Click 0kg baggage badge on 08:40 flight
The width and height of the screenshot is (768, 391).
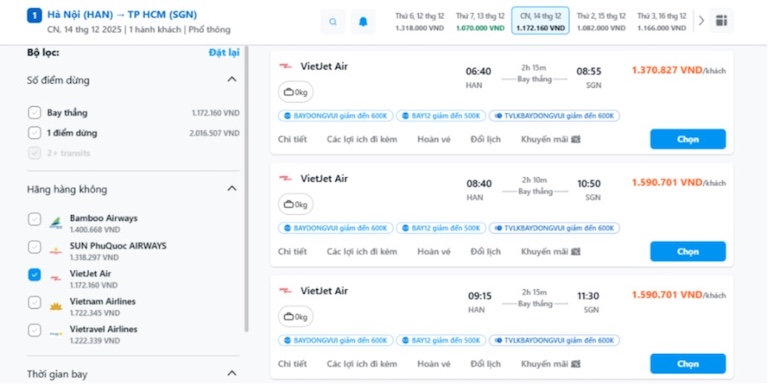point(295,204)
